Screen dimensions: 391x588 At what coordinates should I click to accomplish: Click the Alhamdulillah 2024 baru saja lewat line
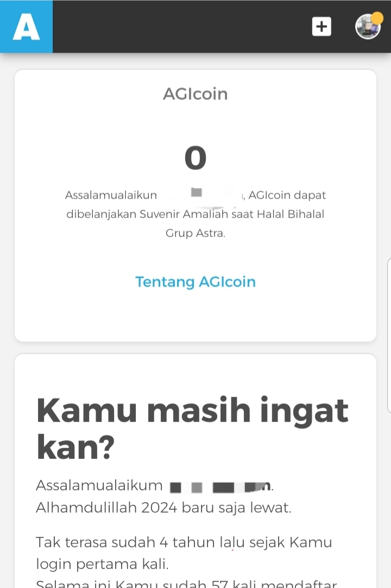point(164,508)
